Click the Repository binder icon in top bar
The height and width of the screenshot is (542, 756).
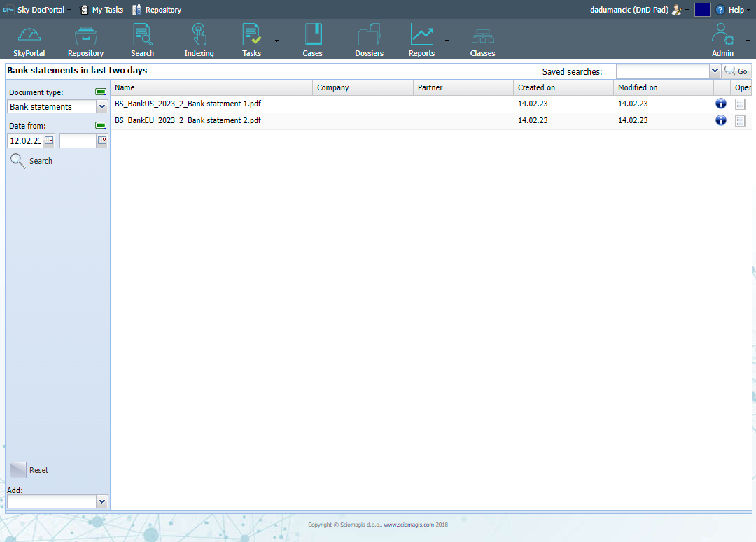coord(137,10)
